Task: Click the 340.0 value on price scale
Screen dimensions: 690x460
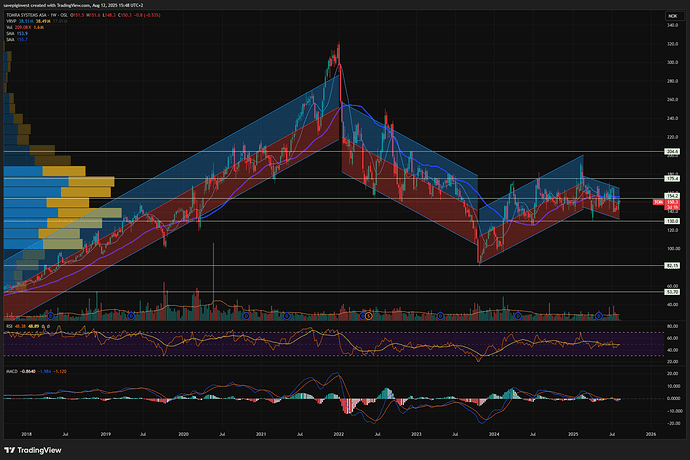Action: 672,25
